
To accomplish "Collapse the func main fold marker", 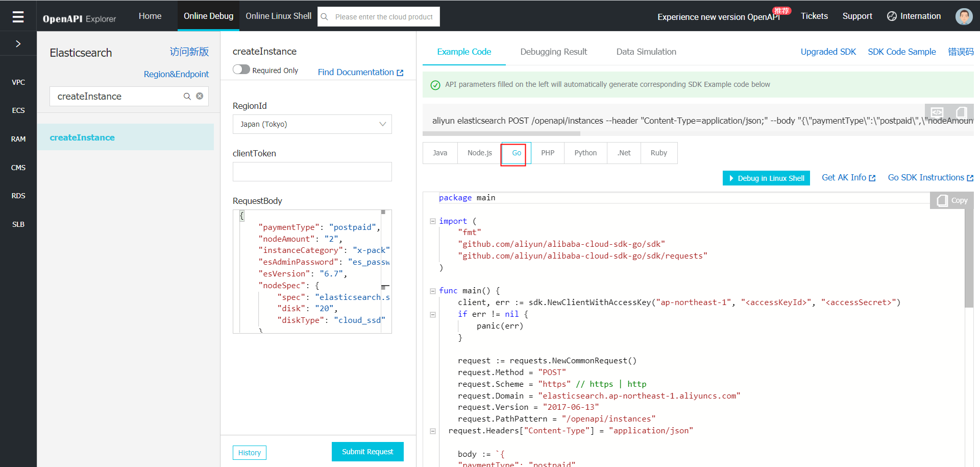I will tap(433, 291).
